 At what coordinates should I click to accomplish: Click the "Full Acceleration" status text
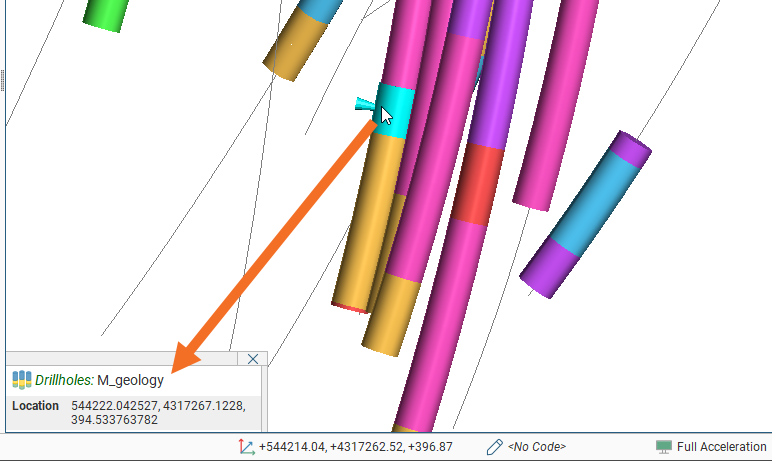click(x=721, y=447)
